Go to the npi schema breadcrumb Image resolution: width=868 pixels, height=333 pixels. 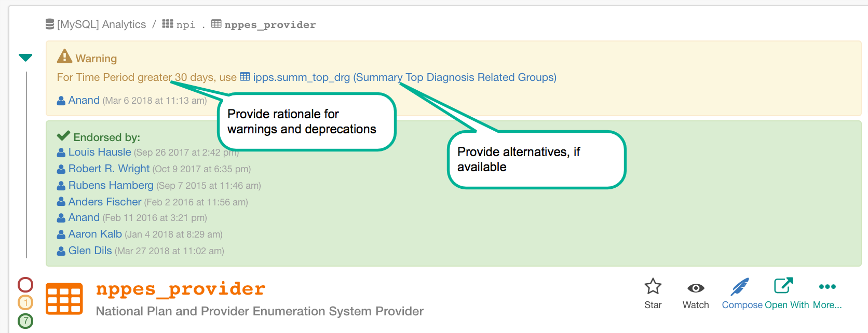179,24
